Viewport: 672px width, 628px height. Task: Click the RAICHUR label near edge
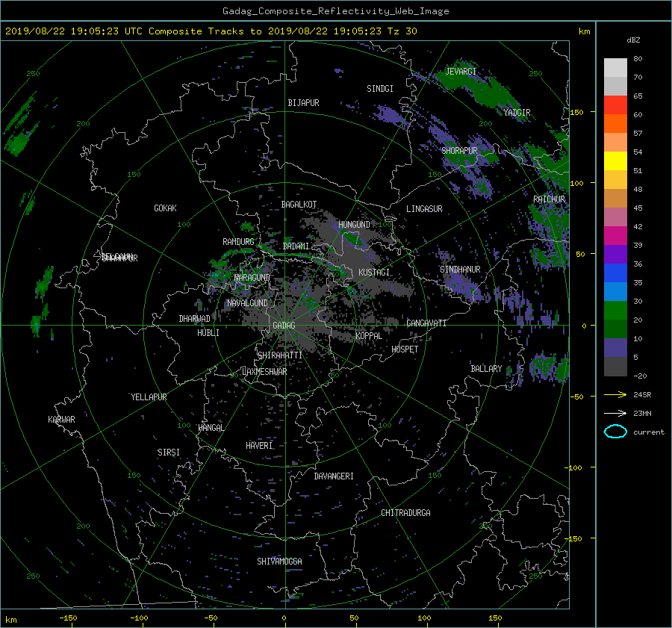point(549,199)
